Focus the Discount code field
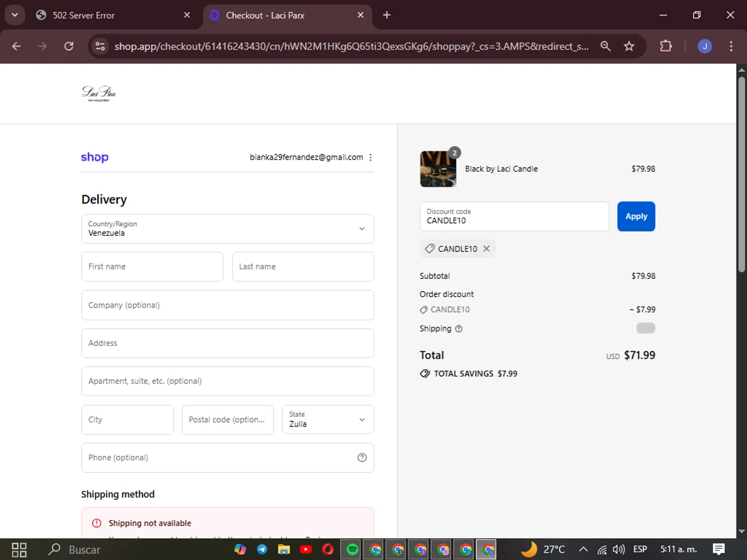Viewport: 747px width, 560px height. (514, 217)
